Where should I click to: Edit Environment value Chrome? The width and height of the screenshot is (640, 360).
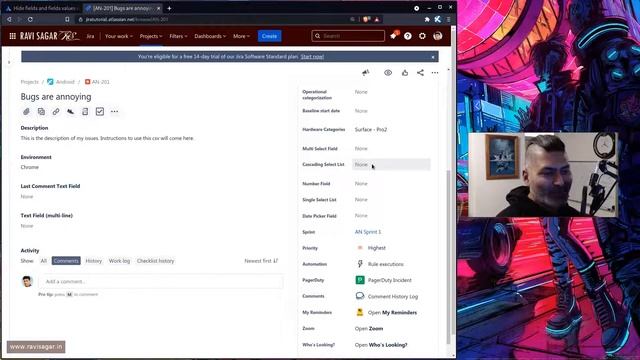pyautogui.click(x=30, y=167)
